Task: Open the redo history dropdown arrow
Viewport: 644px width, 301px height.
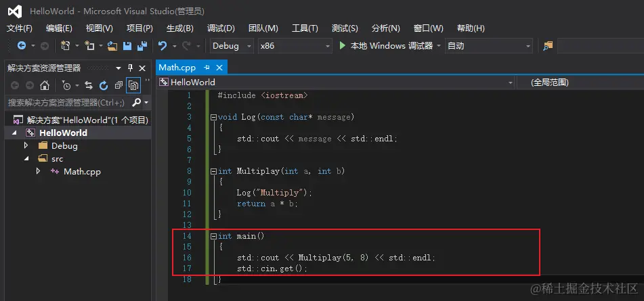Action: (x=198, y=47)
